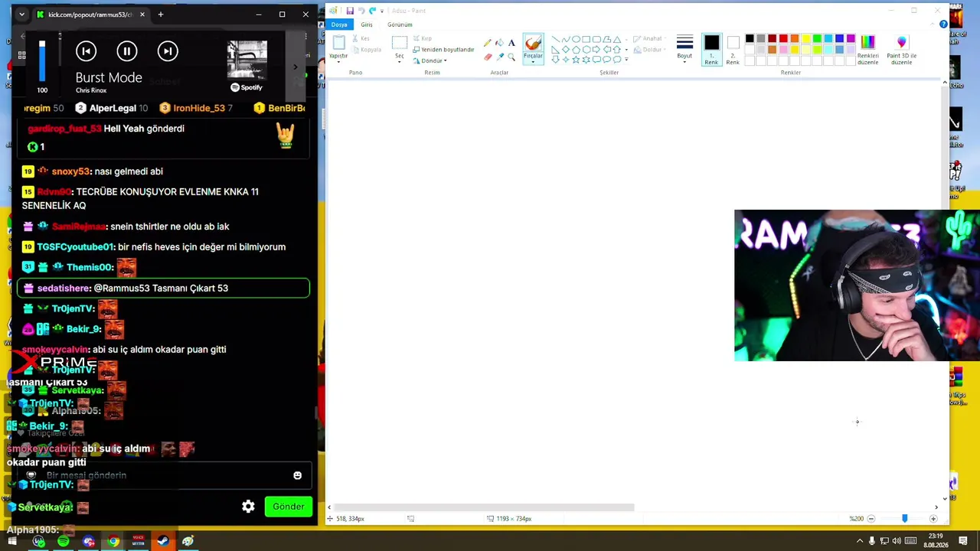
Task: Switch to the Görünüm tab
Action: (x=400, y=24)
